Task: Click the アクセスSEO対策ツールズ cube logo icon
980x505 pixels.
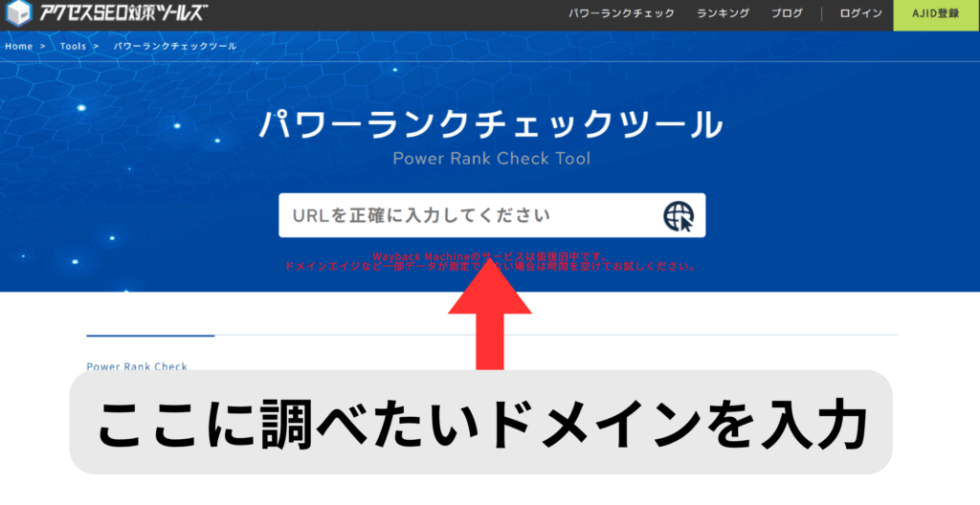Action: pos(19,13)
